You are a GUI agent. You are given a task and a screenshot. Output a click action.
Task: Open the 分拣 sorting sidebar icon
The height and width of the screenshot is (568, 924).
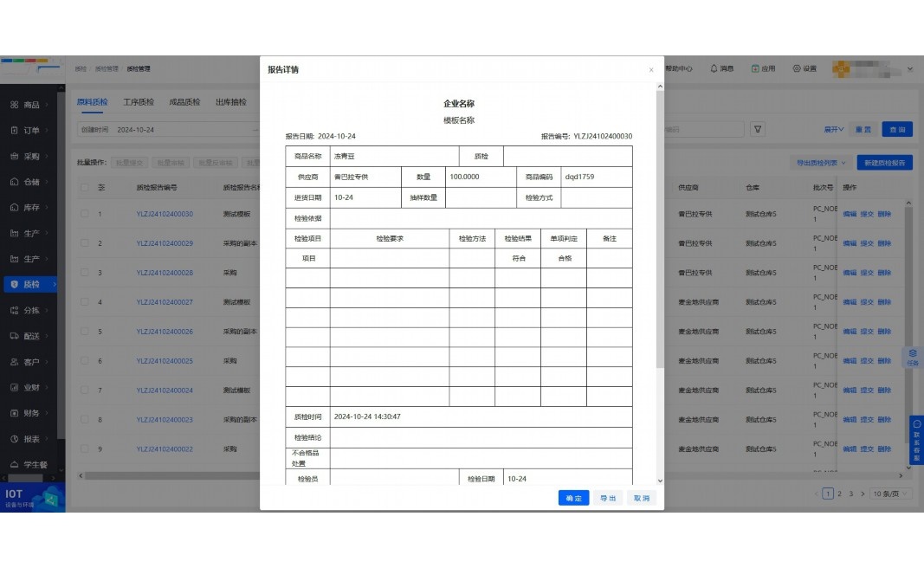click(x=14, y=310)
